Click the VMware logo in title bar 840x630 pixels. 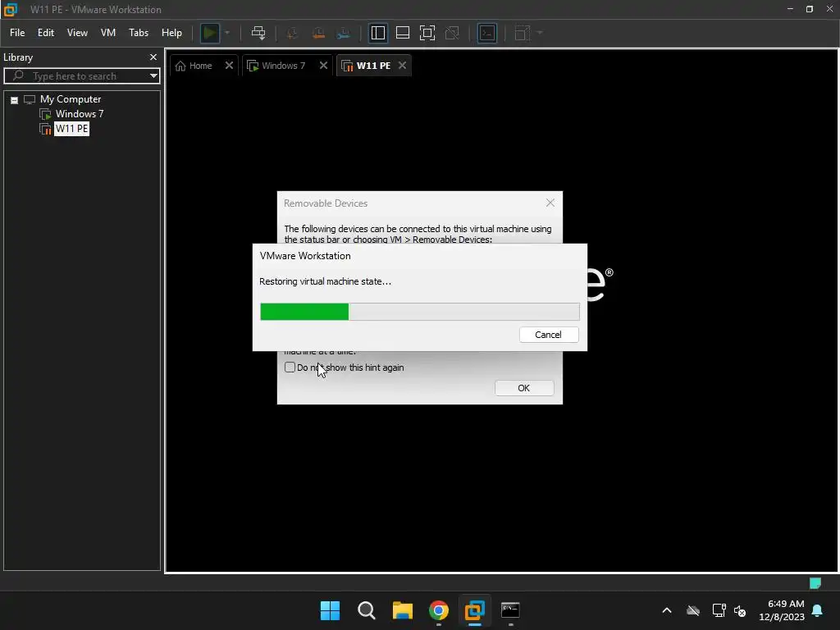click(x=10, y=9)
